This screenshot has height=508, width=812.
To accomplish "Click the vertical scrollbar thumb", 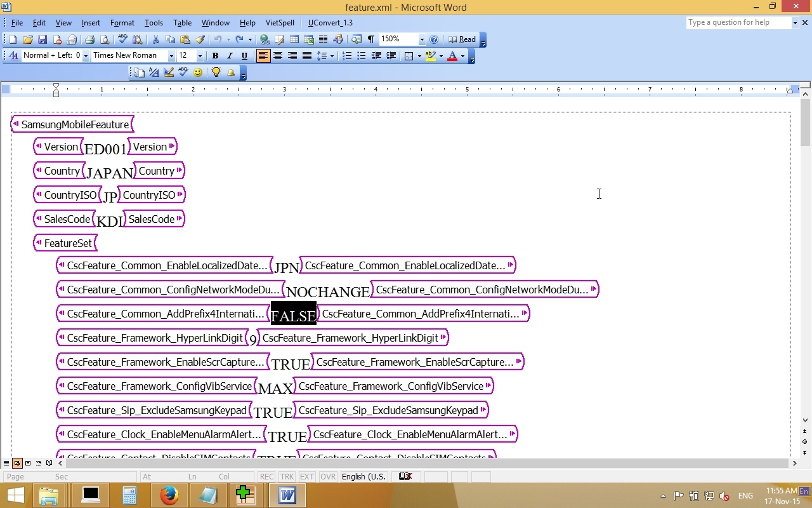I will (x=805, y=123).
